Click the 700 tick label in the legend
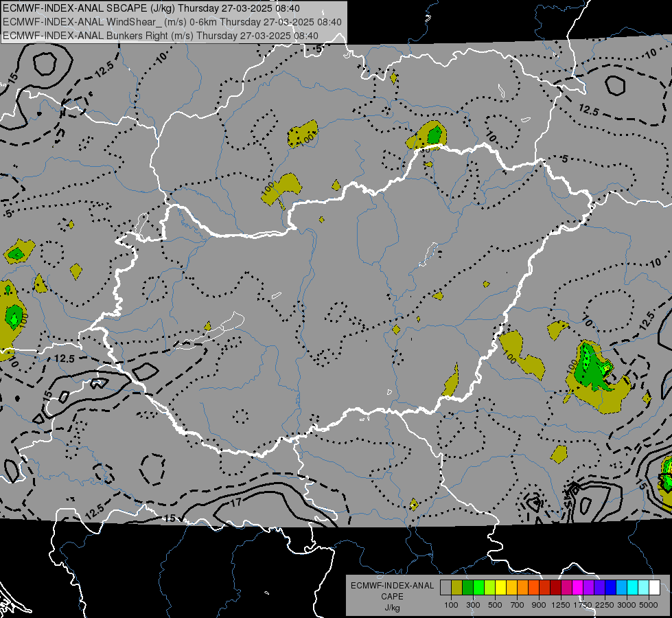 coord(517,605)
